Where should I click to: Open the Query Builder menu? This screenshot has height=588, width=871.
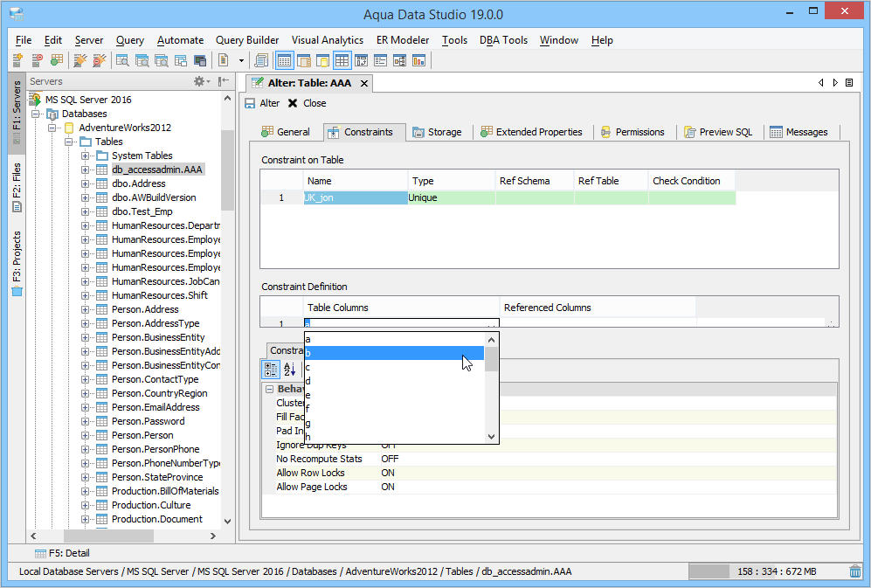tap(247, 40)
